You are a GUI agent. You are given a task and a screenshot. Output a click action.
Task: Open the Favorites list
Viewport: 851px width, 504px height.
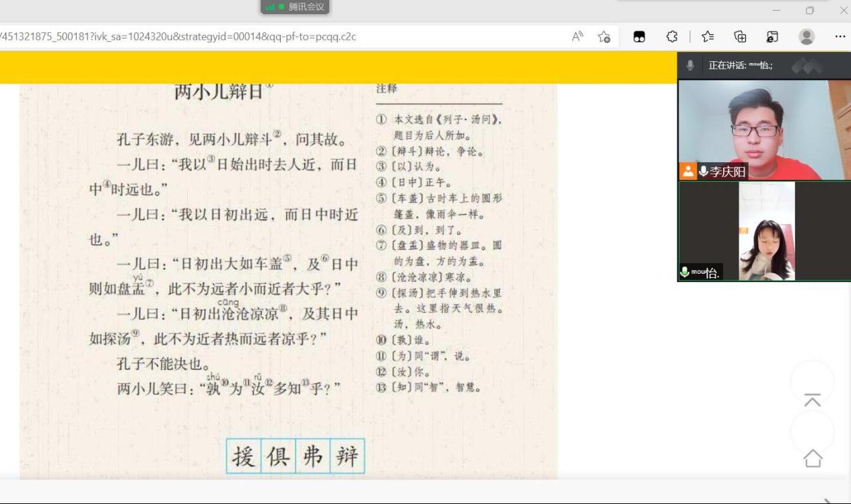click(x=708, y=37)
